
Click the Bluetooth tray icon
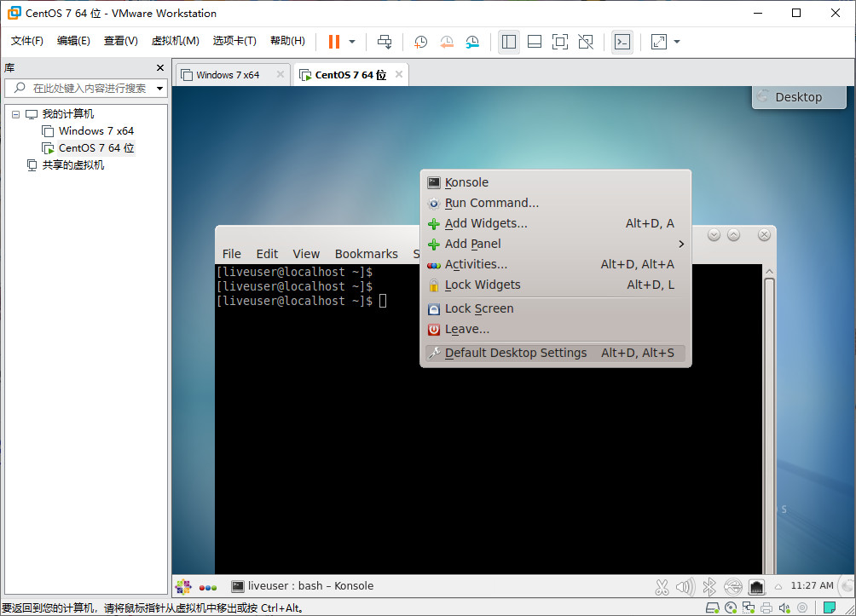[709, 586]
